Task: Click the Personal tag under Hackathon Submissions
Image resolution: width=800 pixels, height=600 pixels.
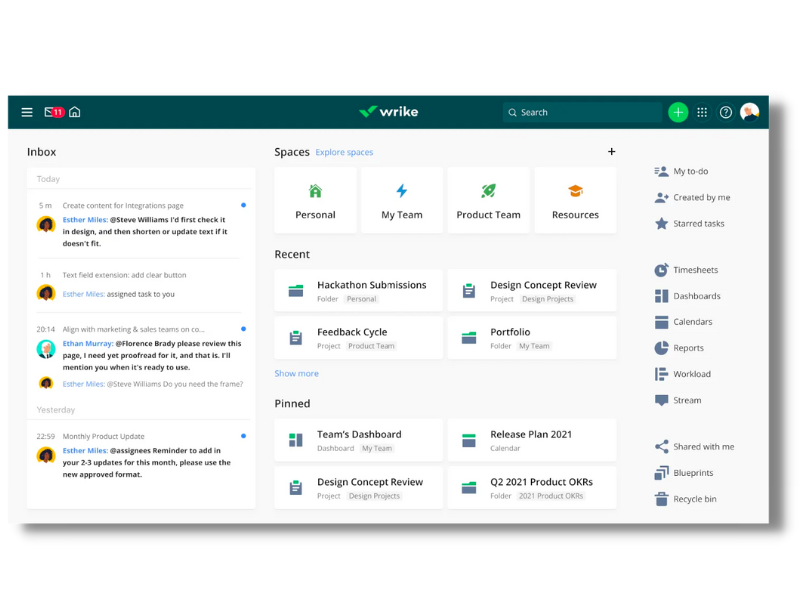Action: [361, 299]
